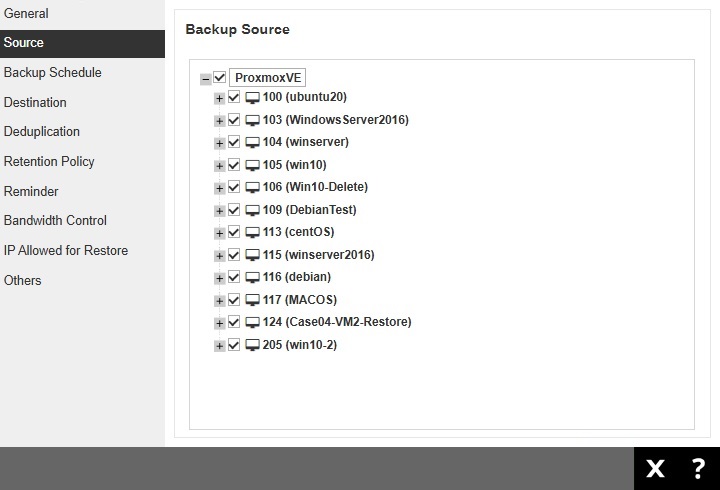
Task: Click the VM icon for 124 (Case04-VM2-Restore)
Action: (x=252, y=323)
